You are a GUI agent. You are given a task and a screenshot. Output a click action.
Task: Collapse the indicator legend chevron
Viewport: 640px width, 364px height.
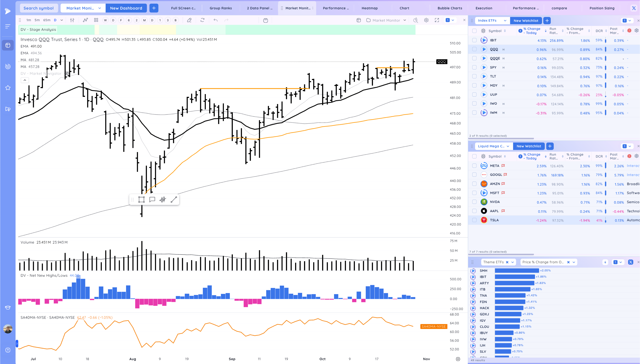pyautogui.click(x=25, y=80)
